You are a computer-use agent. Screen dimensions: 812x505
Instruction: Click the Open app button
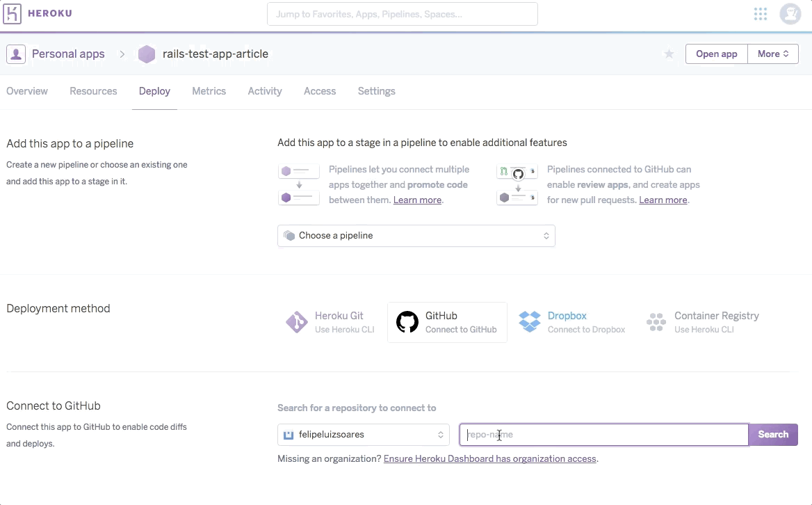tap(716, 54)
